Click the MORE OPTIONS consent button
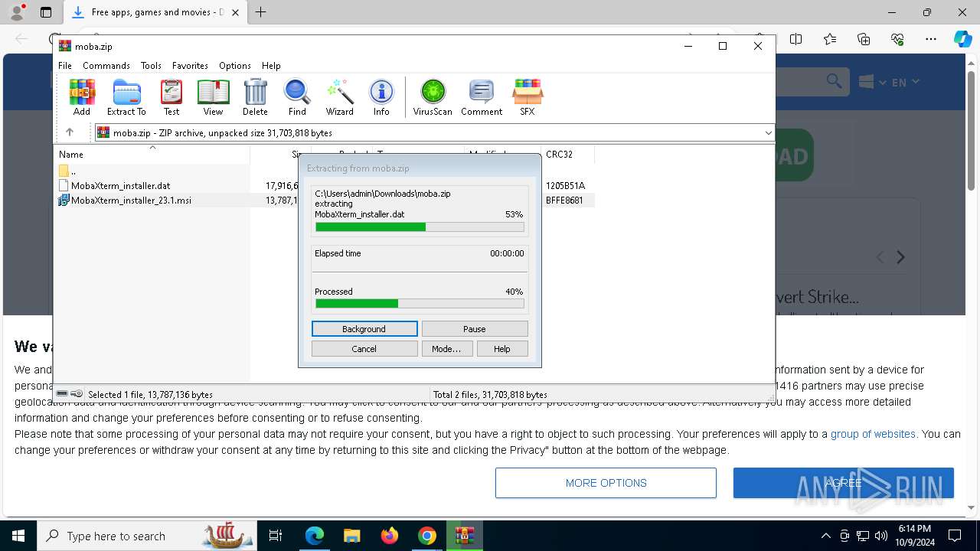The height and width of the screenshot is (551, 980). click(x=606, y=483)
